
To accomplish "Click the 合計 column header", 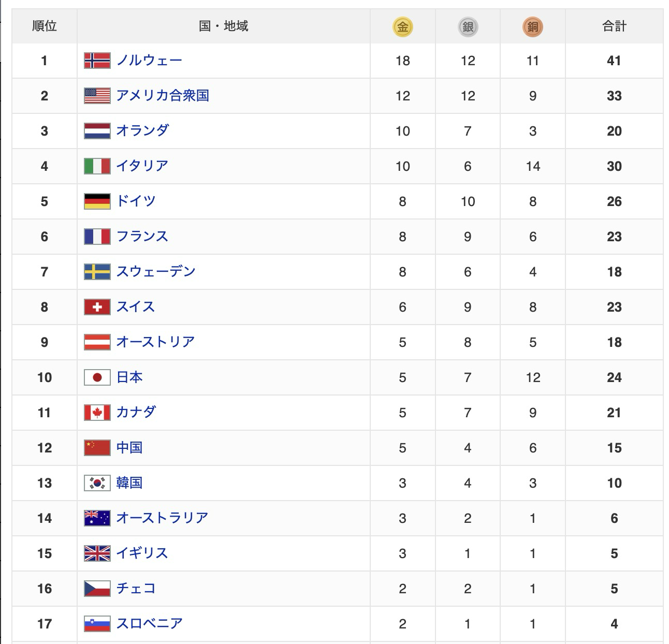I will [x=614, y=26].
